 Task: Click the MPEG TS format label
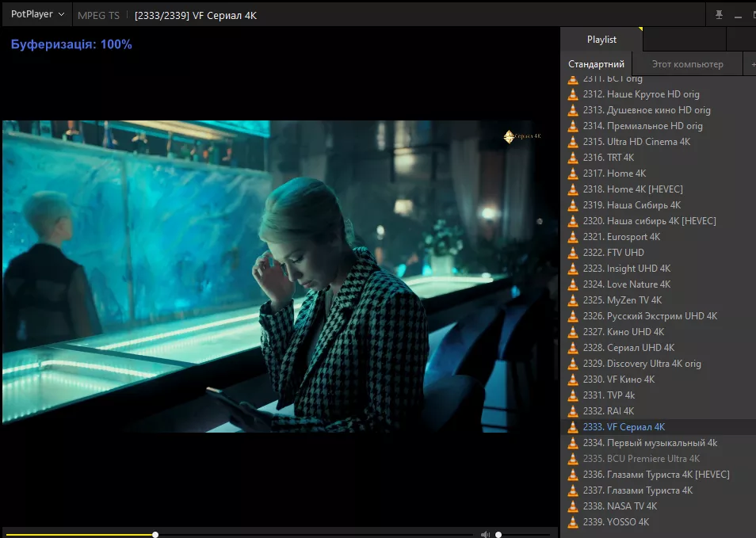pos(98,15)
